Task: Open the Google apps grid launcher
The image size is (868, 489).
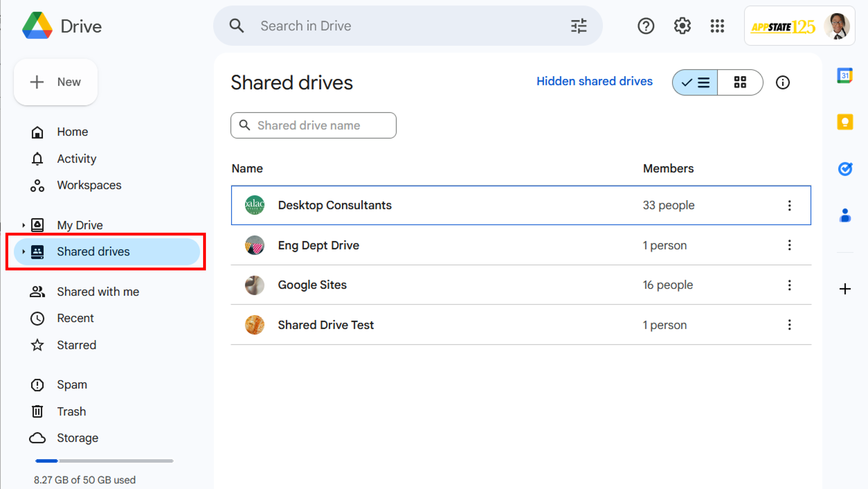Action: pyautogui.click(x=717, y=26)
